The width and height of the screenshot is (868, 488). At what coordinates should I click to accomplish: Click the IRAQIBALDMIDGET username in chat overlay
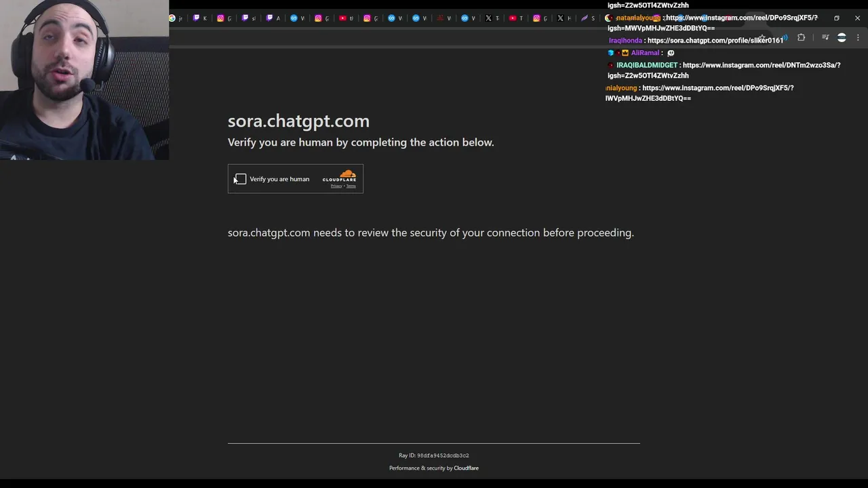click(x=647, y=65)
